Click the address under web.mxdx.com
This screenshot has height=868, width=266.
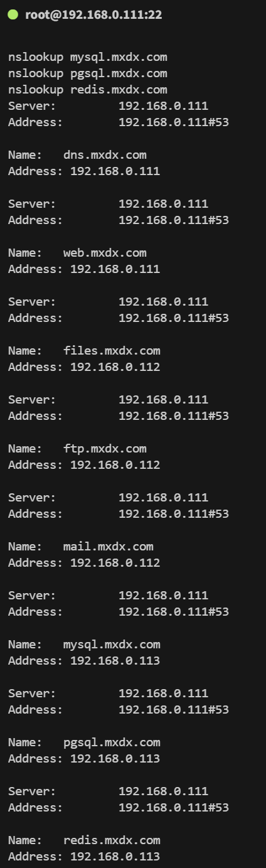[84, 269]
